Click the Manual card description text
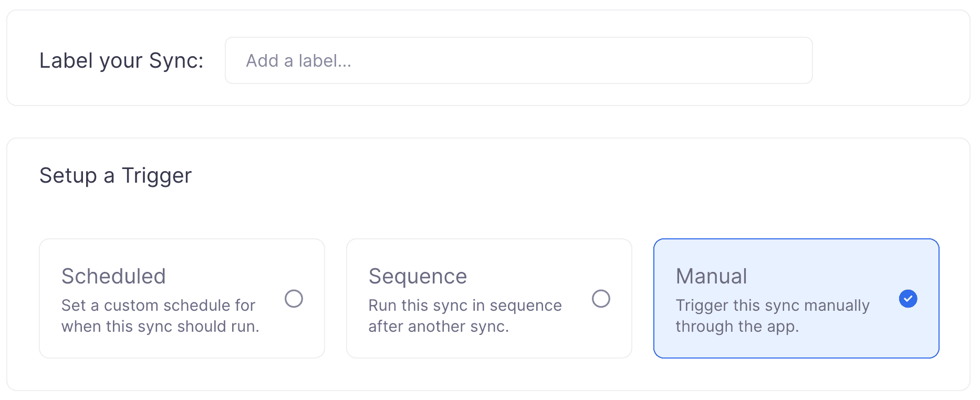This screenshot has height=400, width=980. 772,315
